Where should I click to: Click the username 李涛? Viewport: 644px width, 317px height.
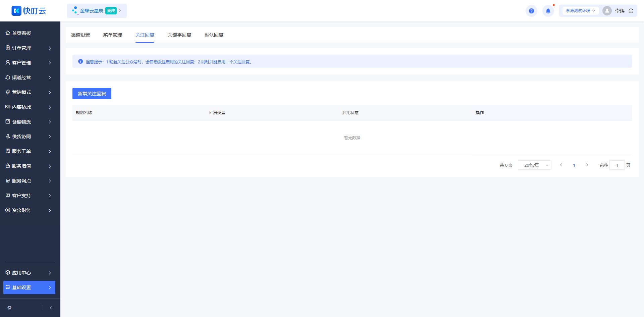[x=620, y=11]
